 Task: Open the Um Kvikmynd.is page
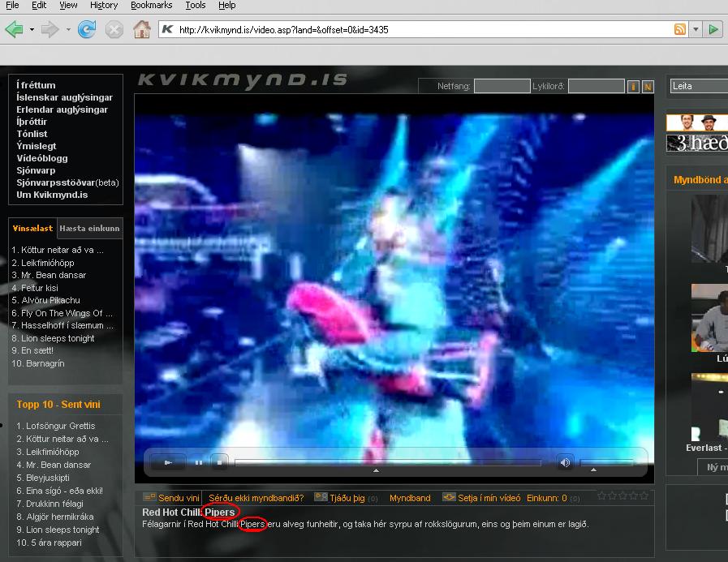(x=52, y=195)
